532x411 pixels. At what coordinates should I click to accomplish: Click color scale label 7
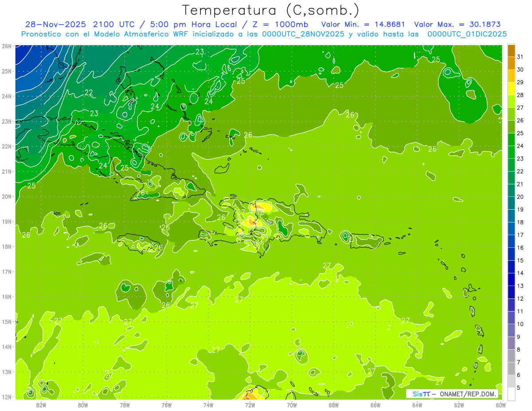[x=518, y=362]
